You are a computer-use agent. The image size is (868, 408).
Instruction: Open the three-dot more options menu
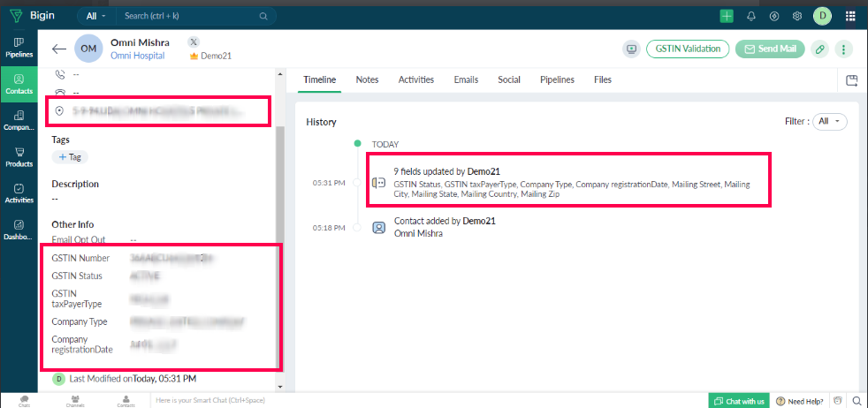coord(843,49)
